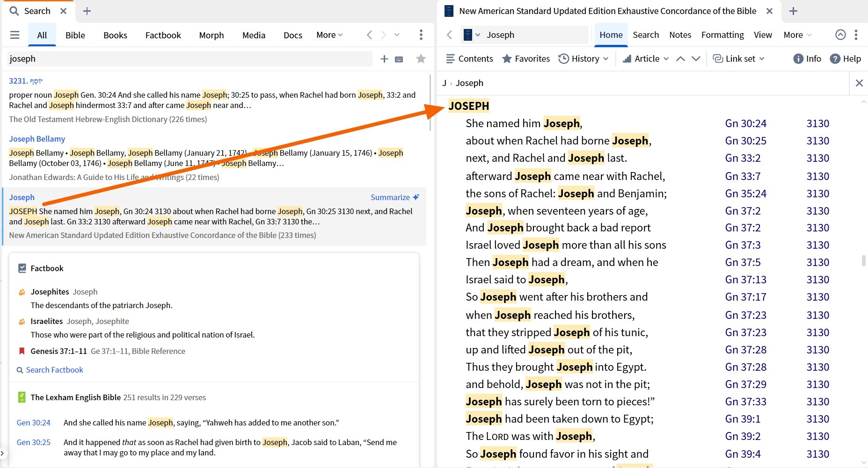The image size is (868, 468).
Task: Open the 3231 Hebrew dictionary entry link
Action: click(26, 81)
